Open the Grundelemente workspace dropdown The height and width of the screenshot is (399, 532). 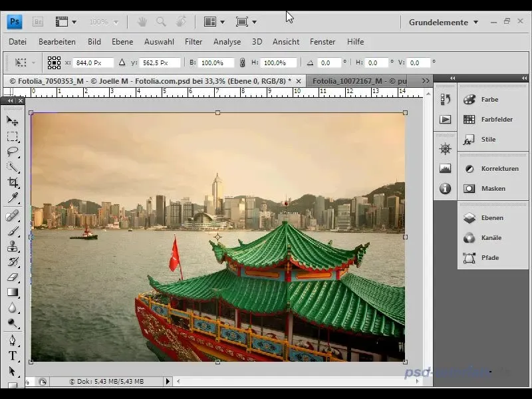tap(444, 23)
